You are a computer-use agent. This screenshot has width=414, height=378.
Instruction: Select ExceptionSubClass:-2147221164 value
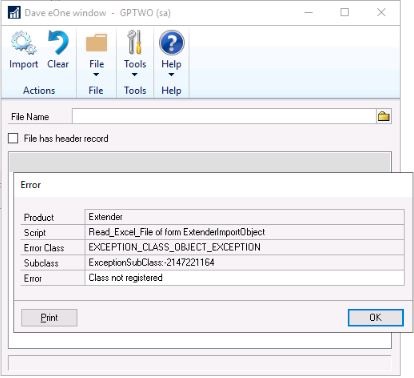[151, 263]
